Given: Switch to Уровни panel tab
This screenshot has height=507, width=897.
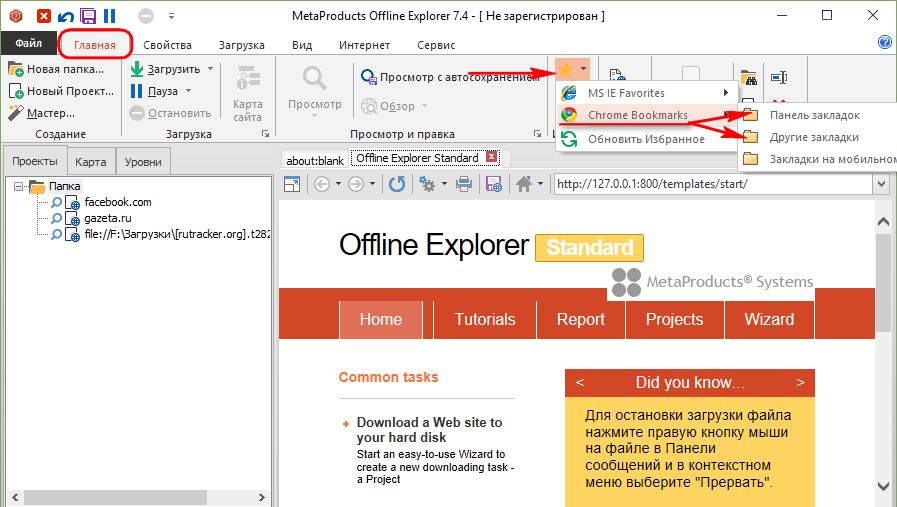Looking at the screenshot, I should pos(143,162).
